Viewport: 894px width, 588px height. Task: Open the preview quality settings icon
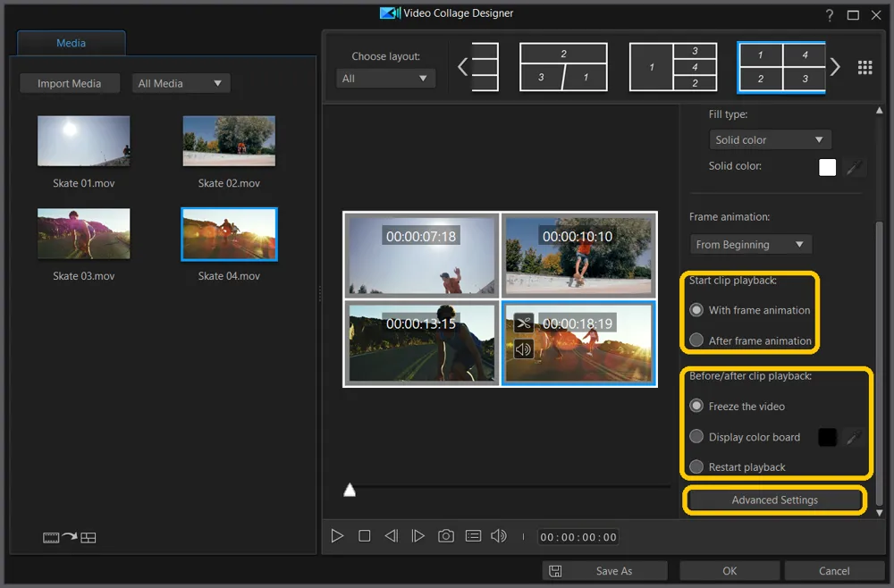point(473,536)
